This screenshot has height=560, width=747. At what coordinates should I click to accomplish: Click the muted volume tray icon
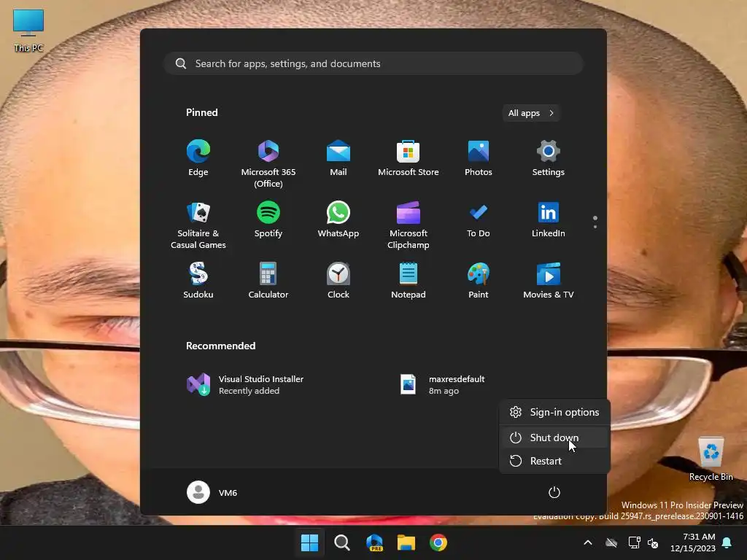653,542
